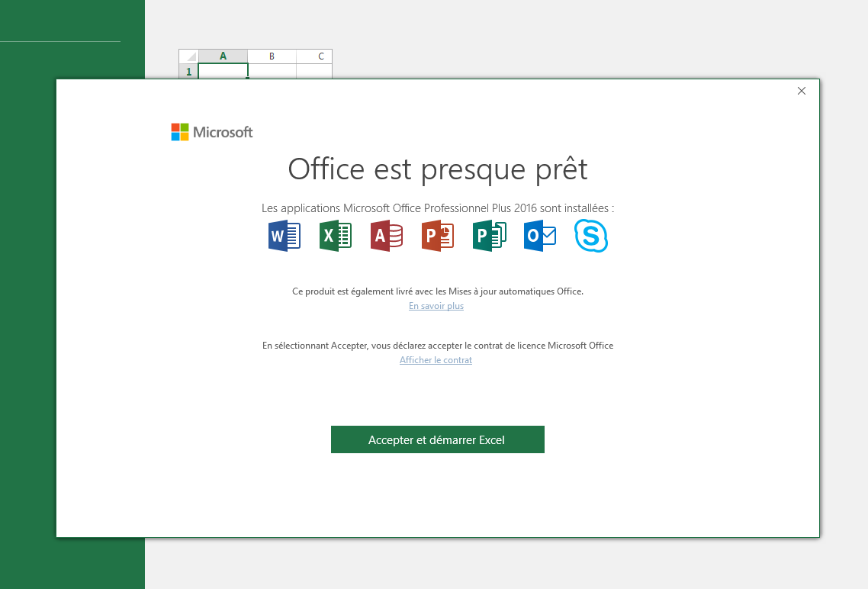
Task: Click the "Office est presque prêt" heading
Action: [x=438, y=169]
